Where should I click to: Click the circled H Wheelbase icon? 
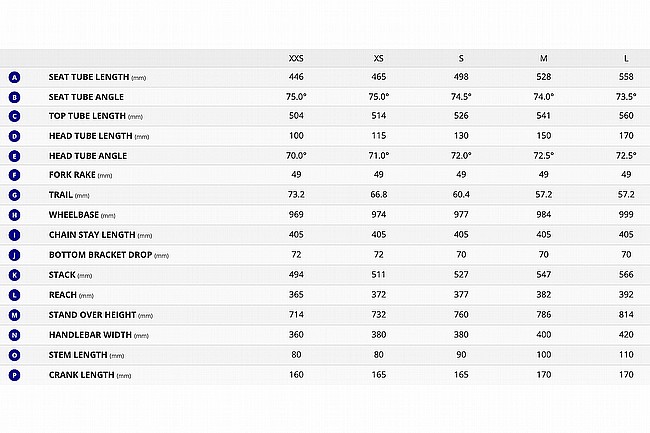point(15,215)
